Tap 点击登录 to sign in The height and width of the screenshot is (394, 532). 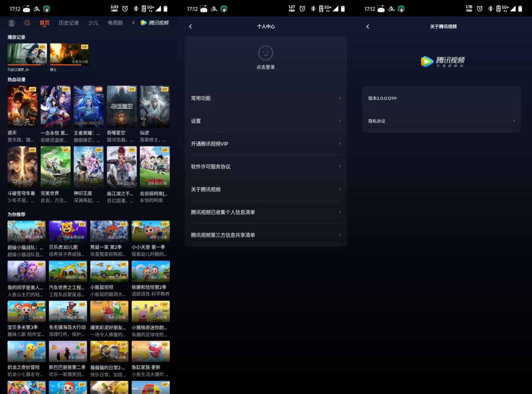(265, 67)
